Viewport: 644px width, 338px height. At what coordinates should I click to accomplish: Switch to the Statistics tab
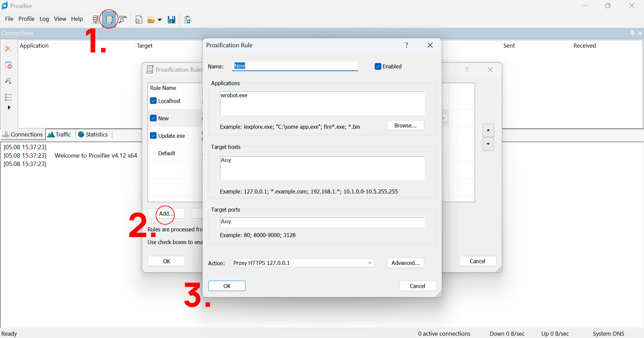point(93,134)
